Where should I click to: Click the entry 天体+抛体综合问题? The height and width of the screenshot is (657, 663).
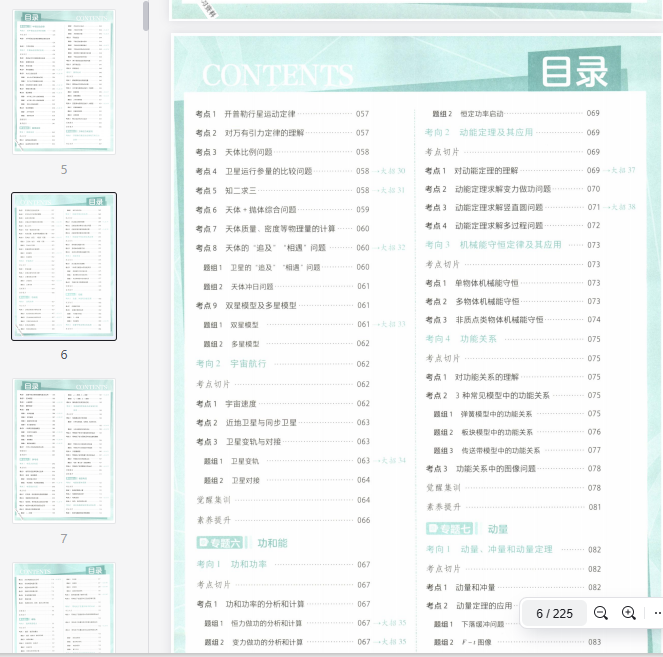click(x=260, y=210)
